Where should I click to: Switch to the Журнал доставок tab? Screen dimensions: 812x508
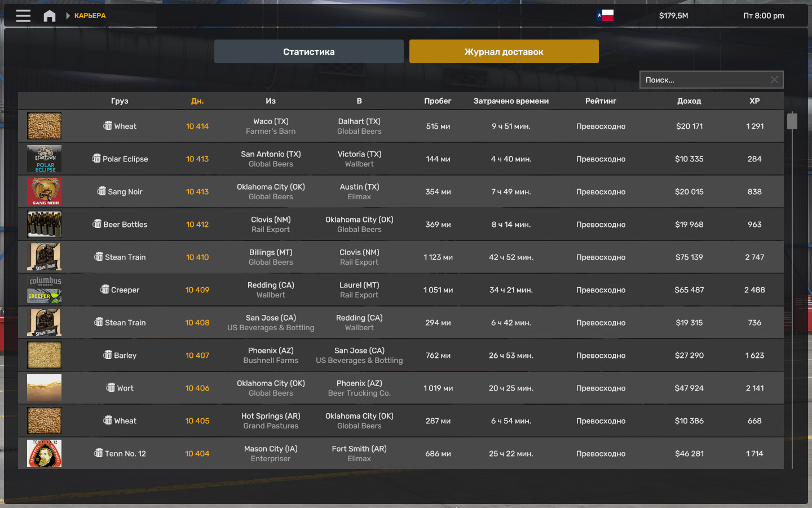click(x=504, y=51)
